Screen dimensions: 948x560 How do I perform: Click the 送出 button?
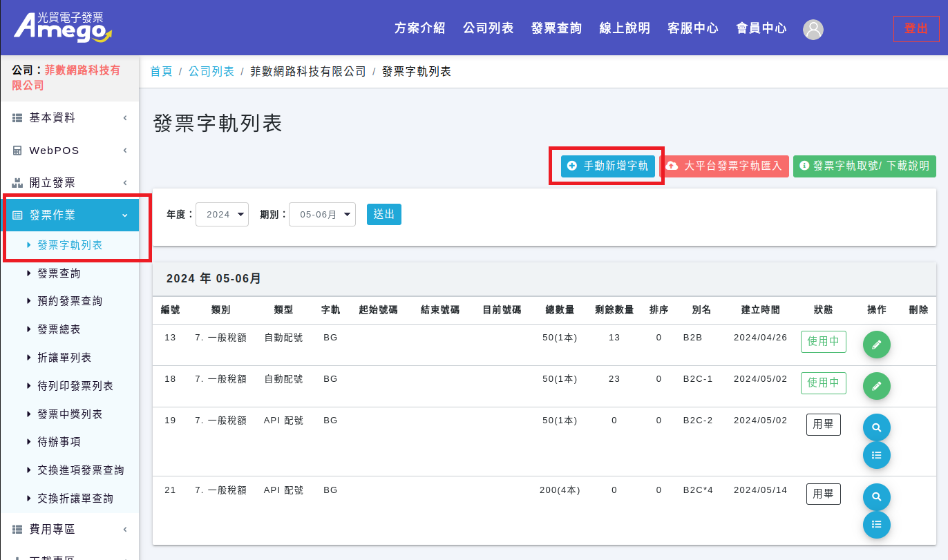pos(384,214)
